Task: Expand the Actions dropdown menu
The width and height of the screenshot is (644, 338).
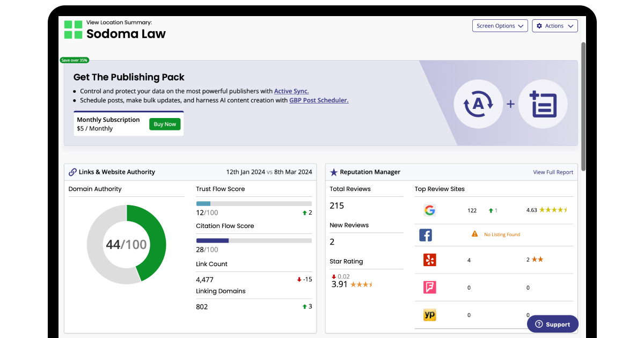Action: pyautogui.click(x=555, y=25)
